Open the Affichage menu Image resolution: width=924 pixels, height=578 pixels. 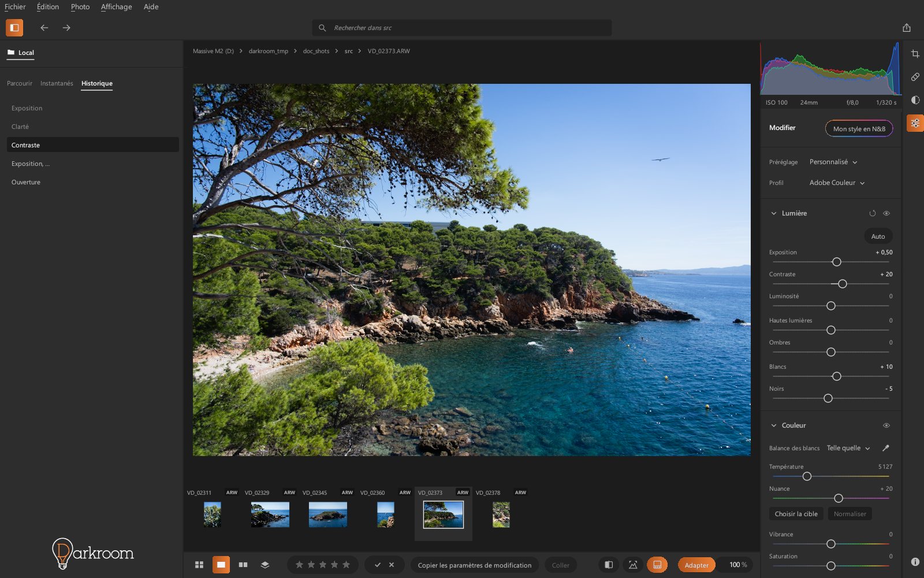coord(116,7)
